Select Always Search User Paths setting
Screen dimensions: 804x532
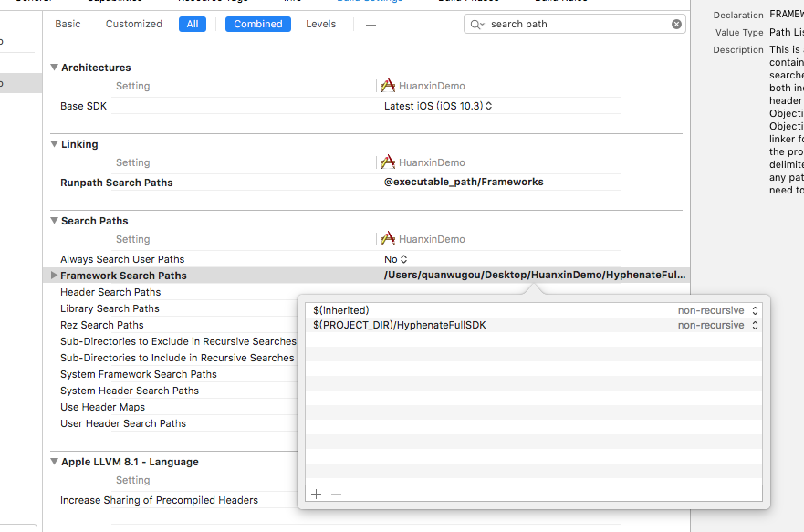[x=122, y=259]
